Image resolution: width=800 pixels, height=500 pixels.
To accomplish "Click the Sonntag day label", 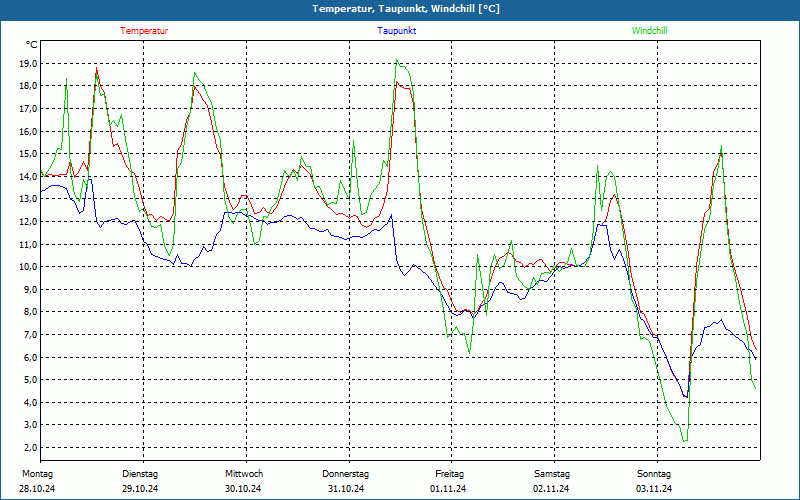I will point(654,474).
